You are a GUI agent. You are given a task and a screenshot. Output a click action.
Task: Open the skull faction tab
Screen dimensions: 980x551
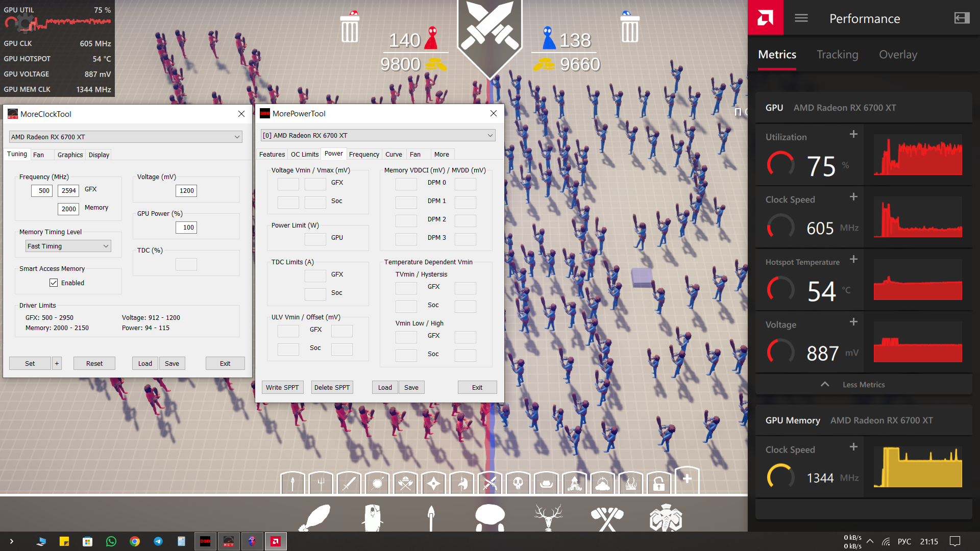pos(518,483)
